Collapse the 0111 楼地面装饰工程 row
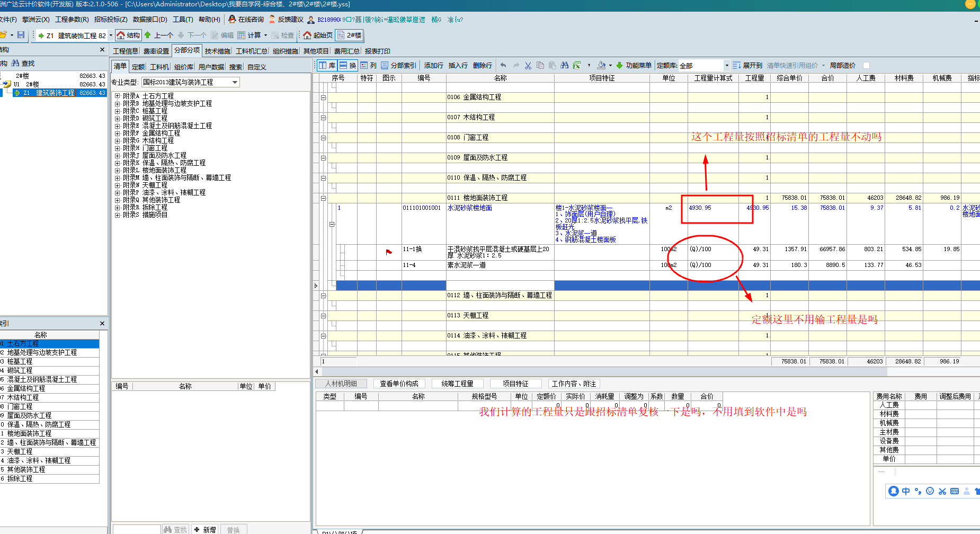The width and height of the screenshot is (980, 534). [323, 198]
